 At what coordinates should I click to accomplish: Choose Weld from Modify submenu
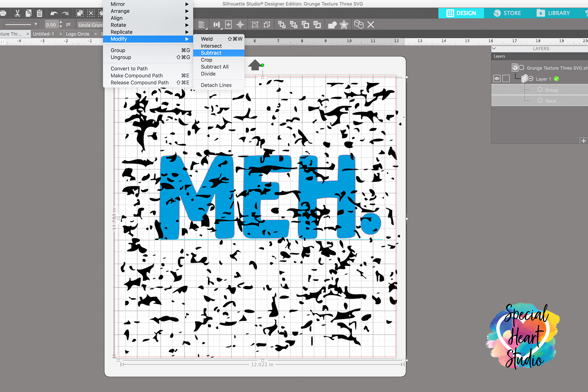(219, 39)
